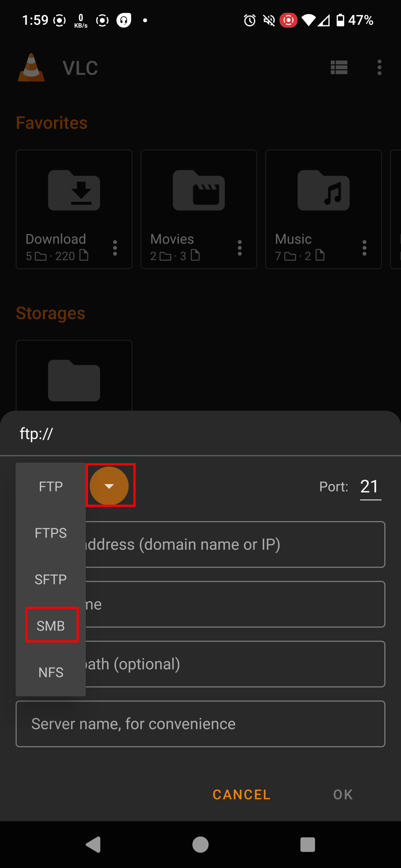Select SMB from the protocol list

51,626
